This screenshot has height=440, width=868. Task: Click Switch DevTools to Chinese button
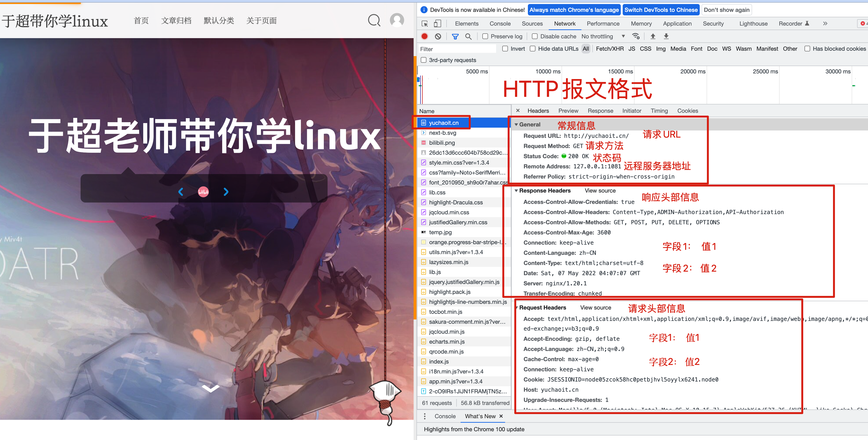[x=661, y=10]
